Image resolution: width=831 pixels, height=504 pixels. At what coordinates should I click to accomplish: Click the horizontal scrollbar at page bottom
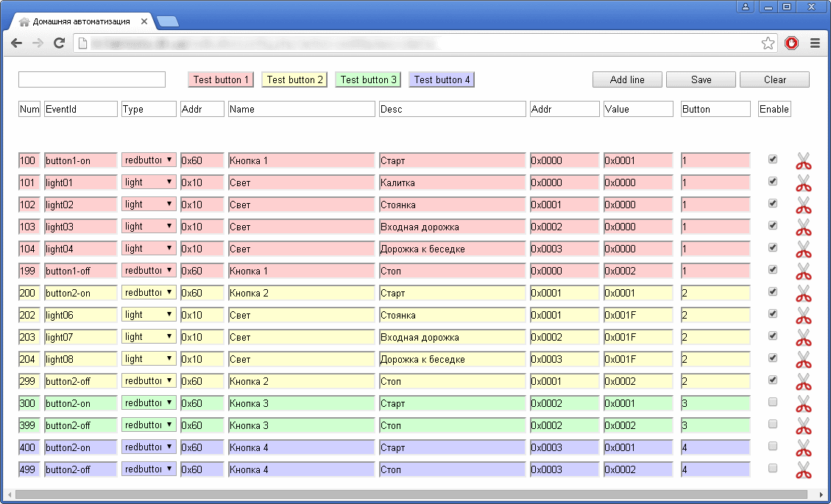click(411, 494)
